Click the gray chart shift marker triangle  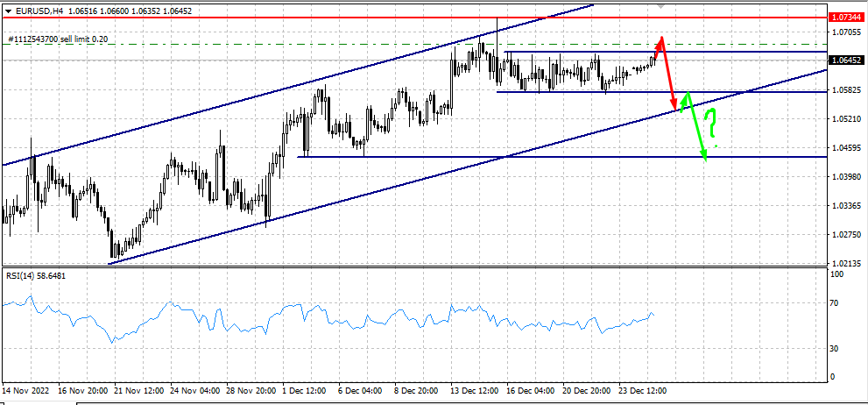pyautogui.click(x=660, y=6)
